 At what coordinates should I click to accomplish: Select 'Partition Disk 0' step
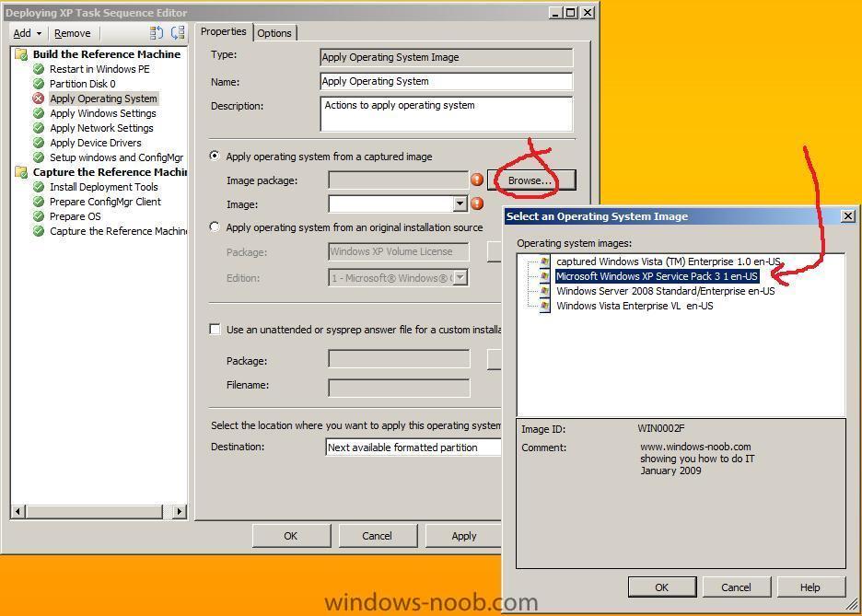pyautogui.click(x=83, y=84)
